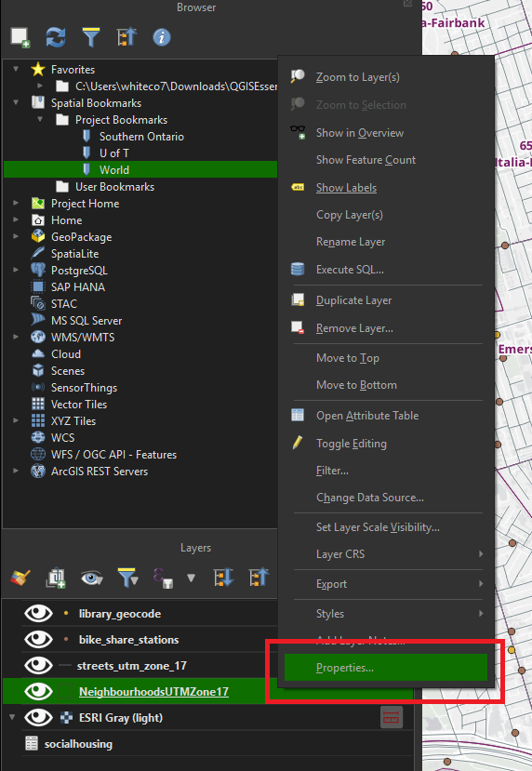Viewport: 532px width, 771px height.
Task: Choose Remove Layer... option
Action: [387, 328]
